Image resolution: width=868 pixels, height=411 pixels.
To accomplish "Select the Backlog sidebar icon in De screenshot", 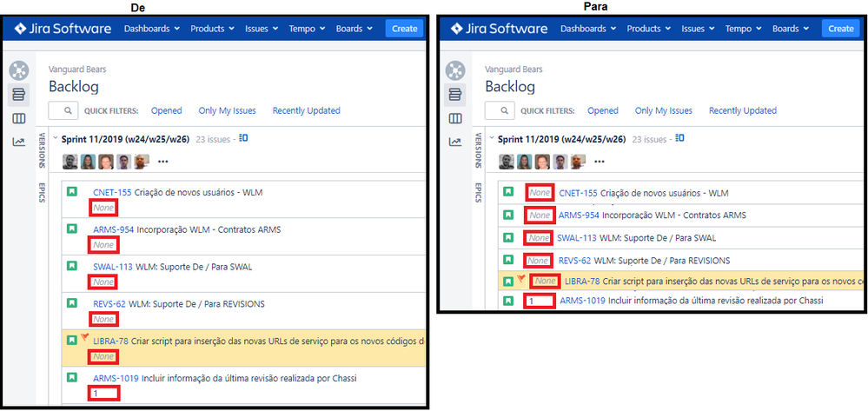I will (x=19, y=95).
